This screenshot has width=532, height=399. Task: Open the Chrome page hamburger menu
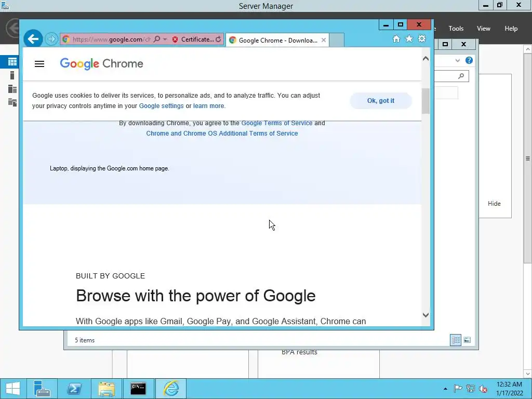point(39,64)
